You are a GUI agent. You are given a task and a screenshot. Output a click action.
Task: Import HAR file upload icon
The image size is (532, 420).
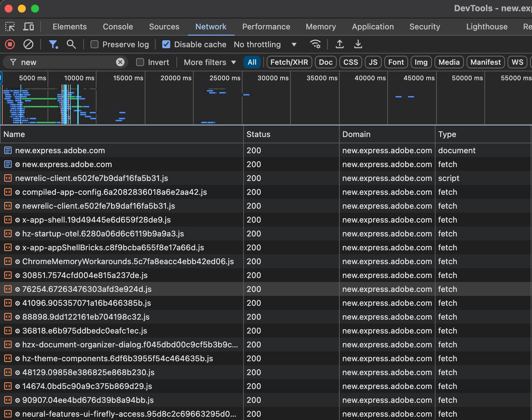point(340,44)
